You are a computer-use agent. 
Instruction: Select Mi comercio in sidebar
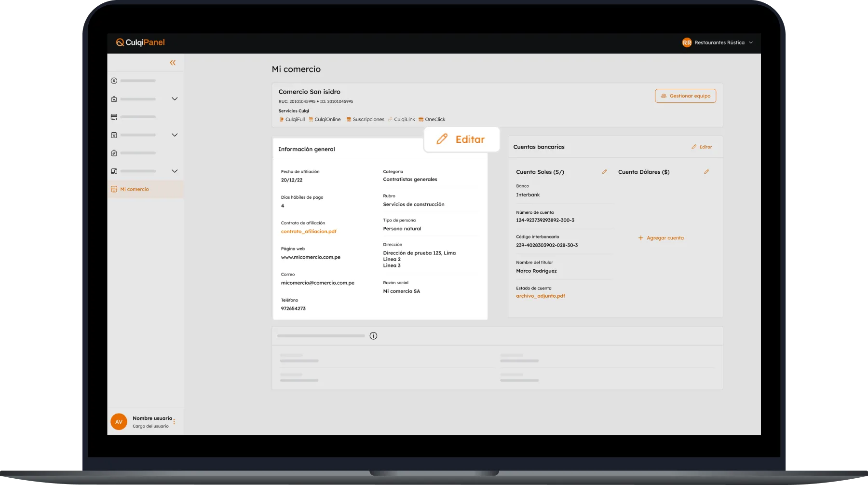pyautogui.click(x=135, y=189)
